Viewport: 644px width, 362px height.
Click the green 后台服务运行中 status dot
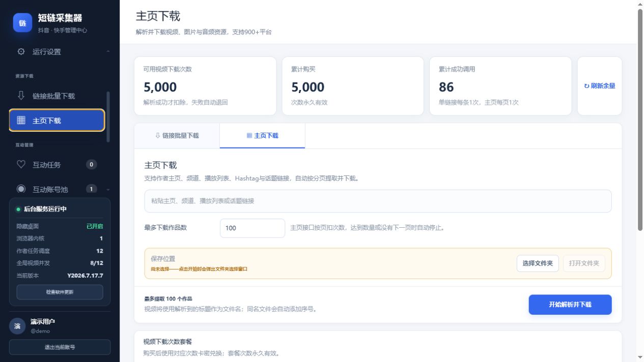(18, 209)
